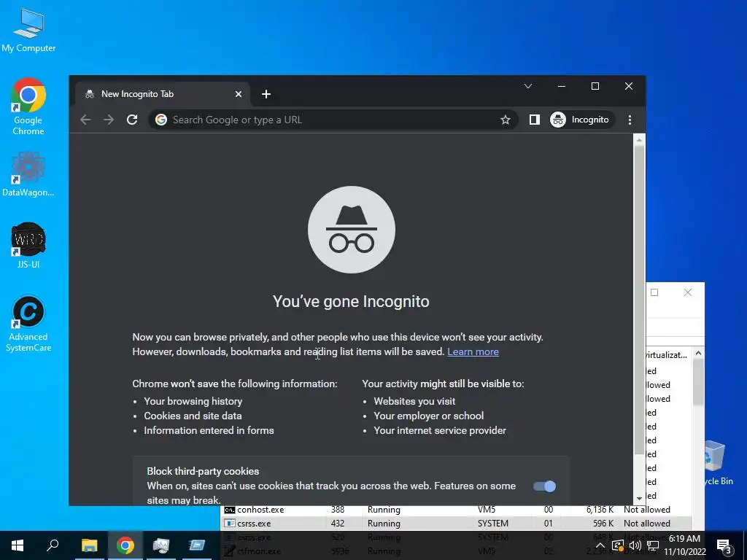Open the JJS-UI desktop shortcut

click(28, 245)
